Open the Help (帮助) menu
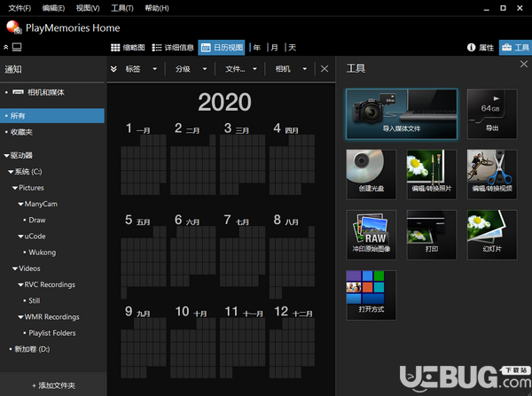This screenshot has height=396, width=532. click(x=156, y=8)
